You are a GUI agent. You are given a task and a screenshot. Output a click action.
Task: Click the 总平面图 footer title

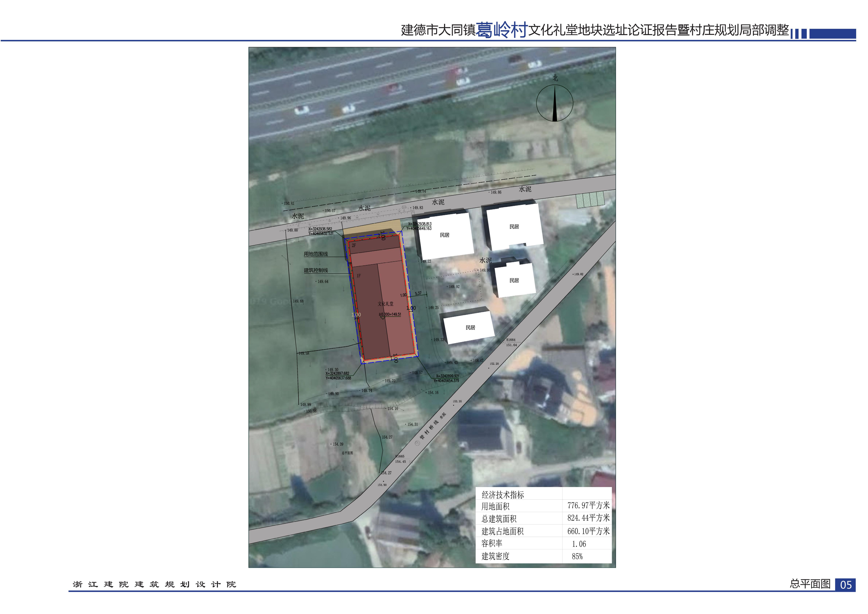click(810, 584)
